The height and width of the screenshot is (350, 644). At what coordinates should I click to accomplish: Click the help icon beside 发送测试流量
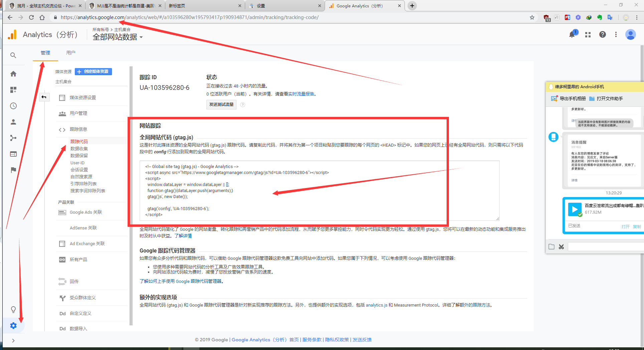click(x=243, y=105)
